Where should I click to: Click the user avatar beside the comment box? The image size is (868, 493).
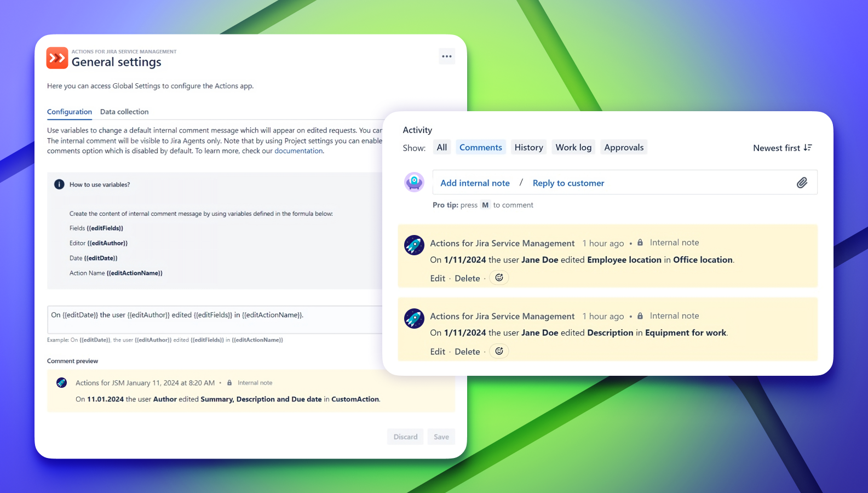click(x=414, y=182)
